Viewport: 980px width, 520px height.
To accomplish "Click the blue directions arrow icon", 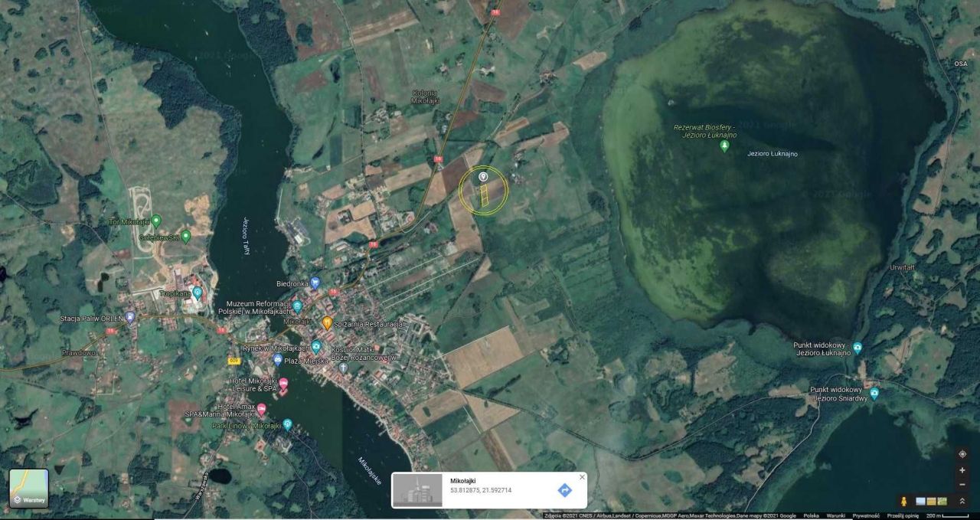I will pyautogui.click(x=564, y=490).
